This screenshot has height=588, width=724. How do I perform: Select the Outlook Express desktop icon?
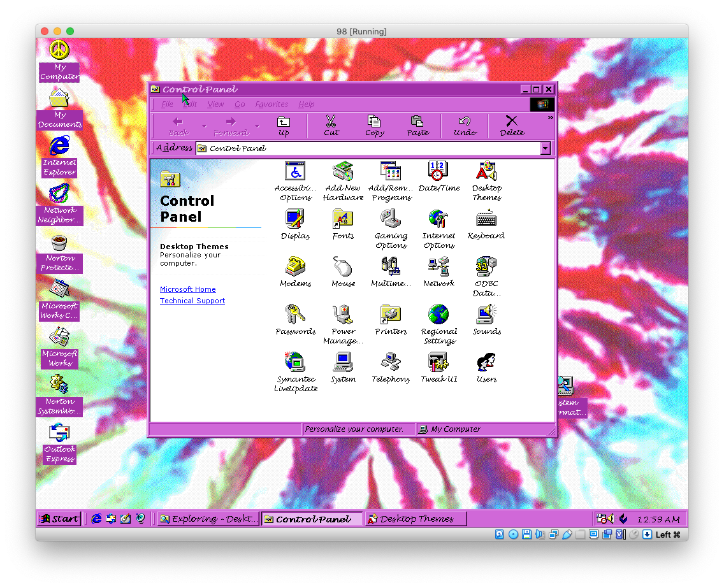pyautogui.click(x=59, y=443)
